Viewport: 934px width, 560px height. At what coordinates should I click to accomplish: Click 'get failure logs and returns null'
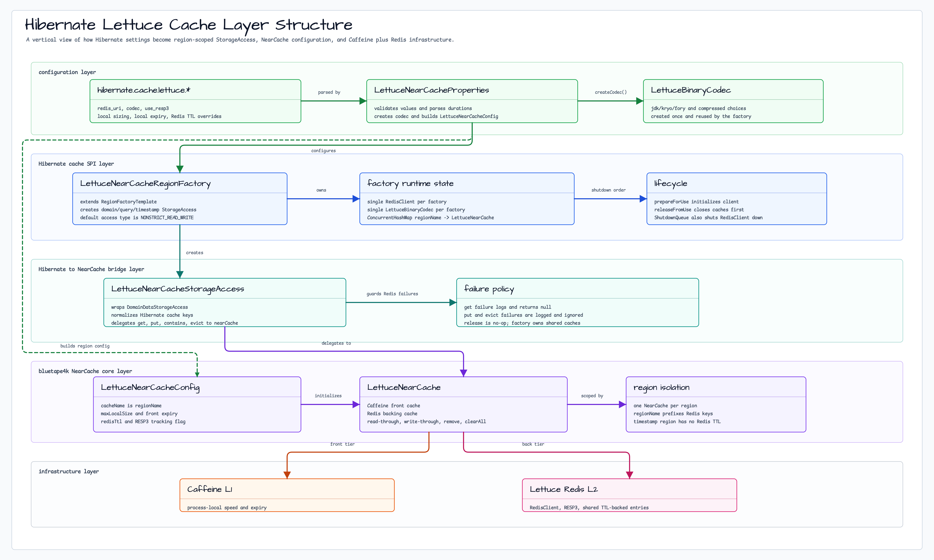click(508, 307)
